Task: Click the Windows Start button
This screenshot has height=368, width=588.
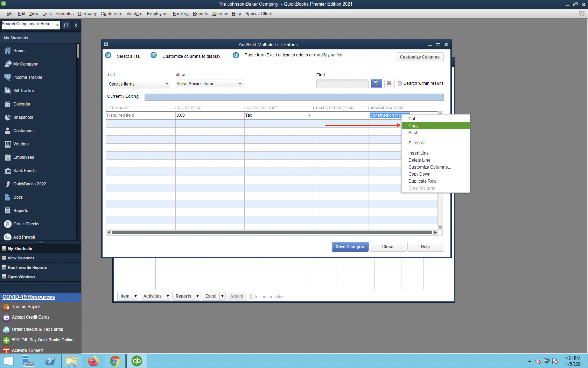Action: pos(9,361)
